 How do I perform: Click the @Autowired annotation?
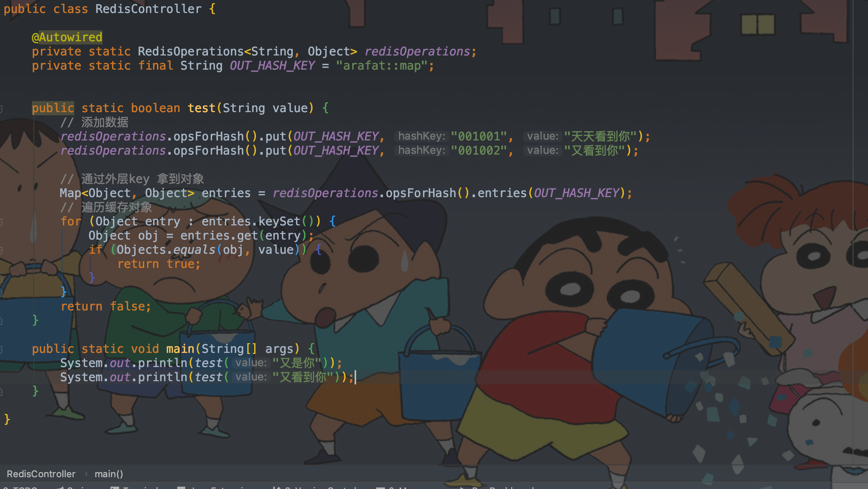pos(67,37)
